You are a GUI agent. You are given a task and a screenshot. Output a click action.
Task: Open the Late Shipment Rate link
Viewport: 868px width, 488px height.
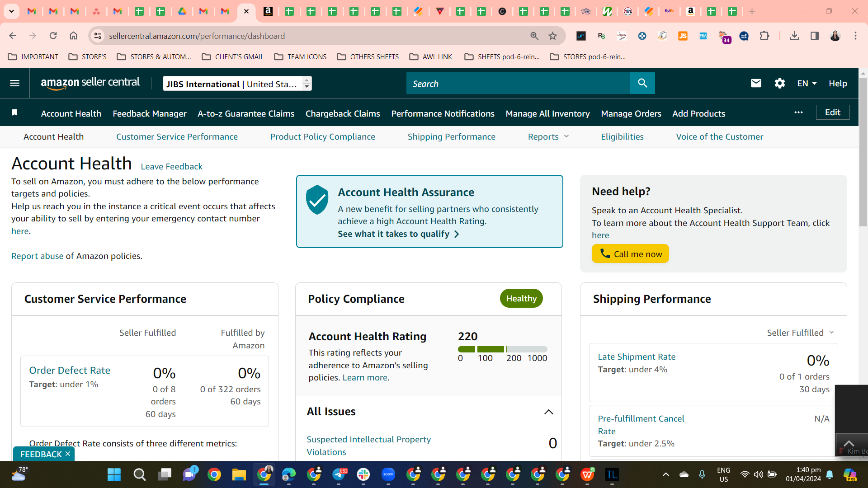[637, 357]
